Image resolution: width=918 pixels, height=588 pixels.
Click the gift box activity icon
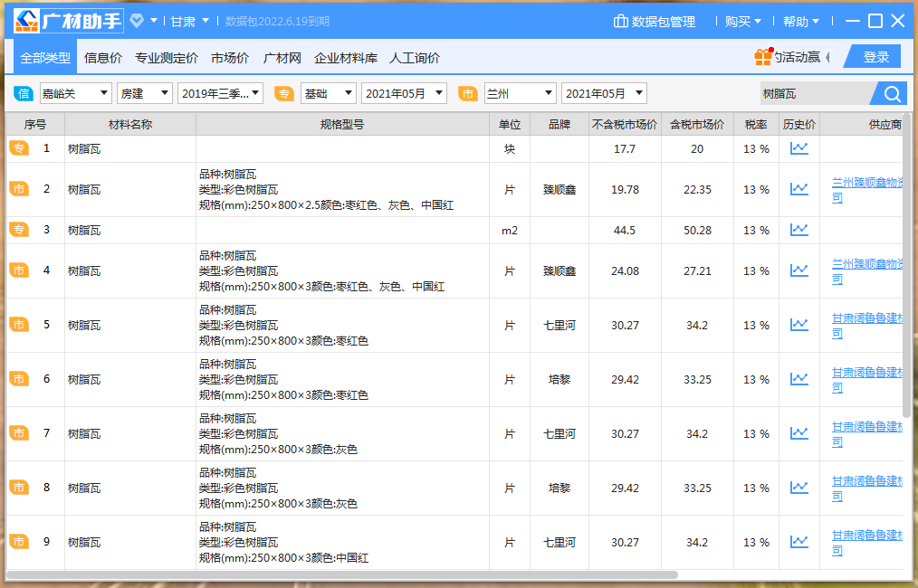[x=763, y=57]
